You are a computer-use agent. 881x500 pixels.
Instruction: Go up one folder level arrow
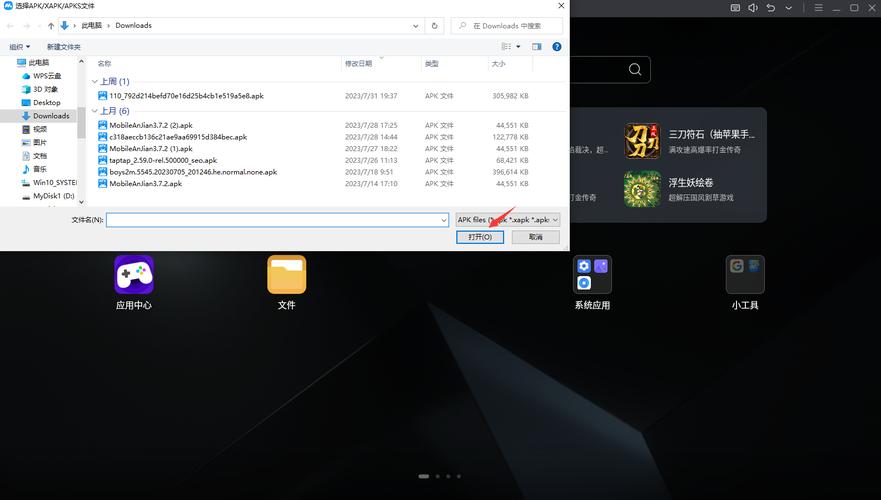pyautogui.click(x=51, y=25)
